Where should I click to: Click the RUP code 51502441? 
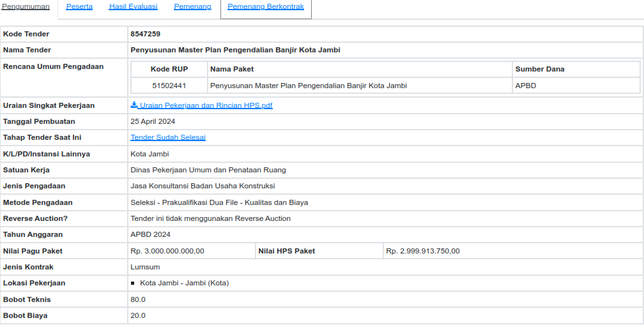pos(169,86)
